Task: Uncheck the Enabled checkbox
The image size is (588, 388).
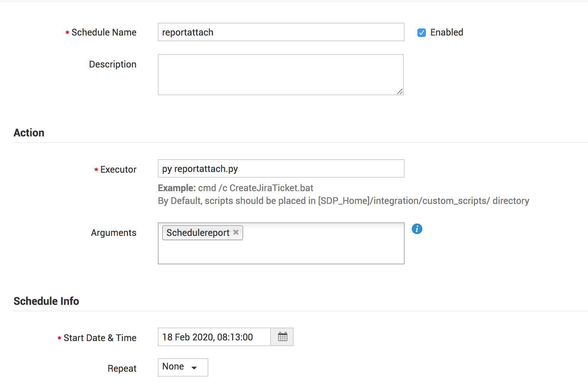Action: (x=422, y=33)
